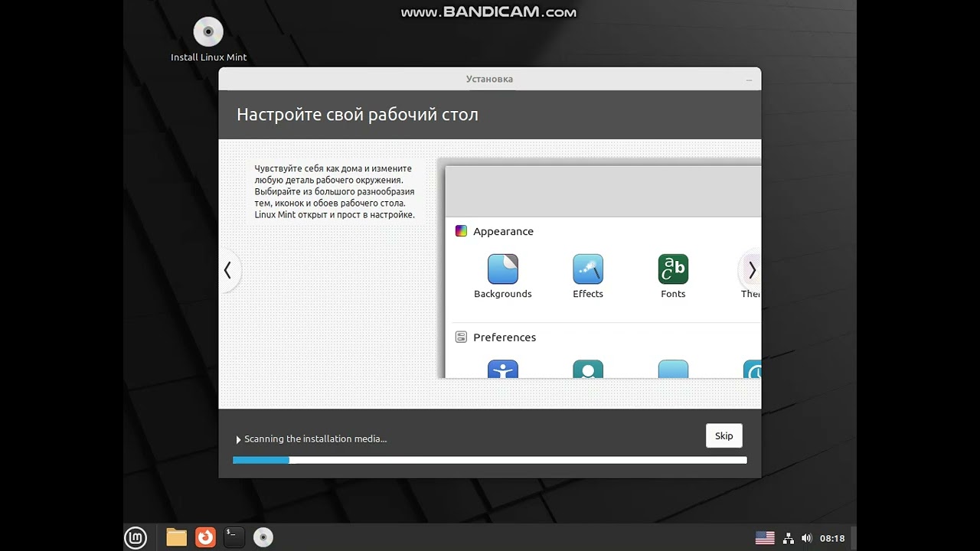The width and height of the screenshot is (980, 551).
Task: Open Install Linux Mint desktop icon
Action: click(x=208, y=40)
